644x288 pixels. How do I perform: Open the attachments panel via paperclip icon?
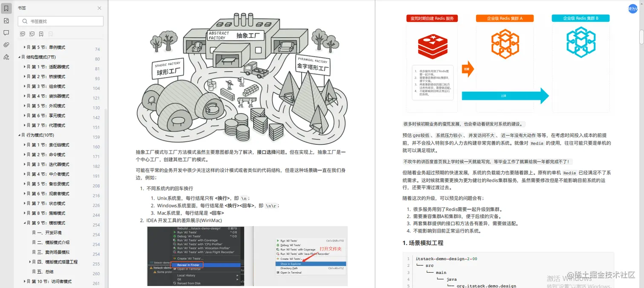[6, 44]
